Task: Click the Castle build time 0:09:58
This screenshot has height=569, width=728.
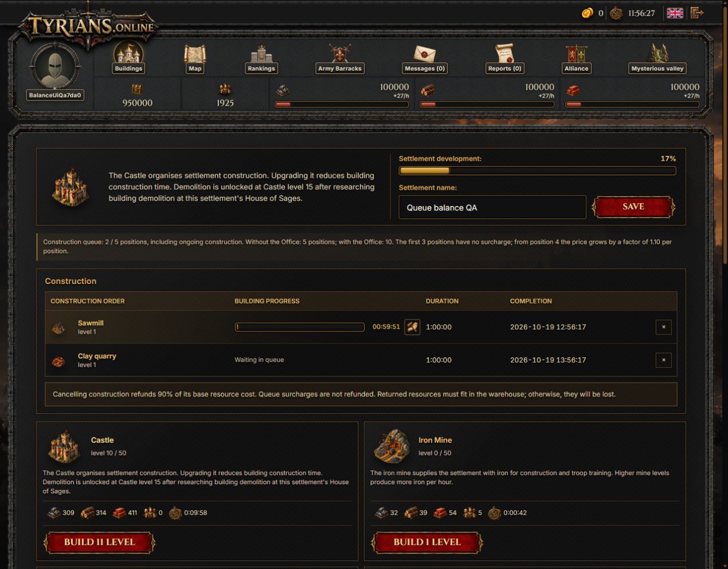Action: pyautogui.click(x=195, y=513)
